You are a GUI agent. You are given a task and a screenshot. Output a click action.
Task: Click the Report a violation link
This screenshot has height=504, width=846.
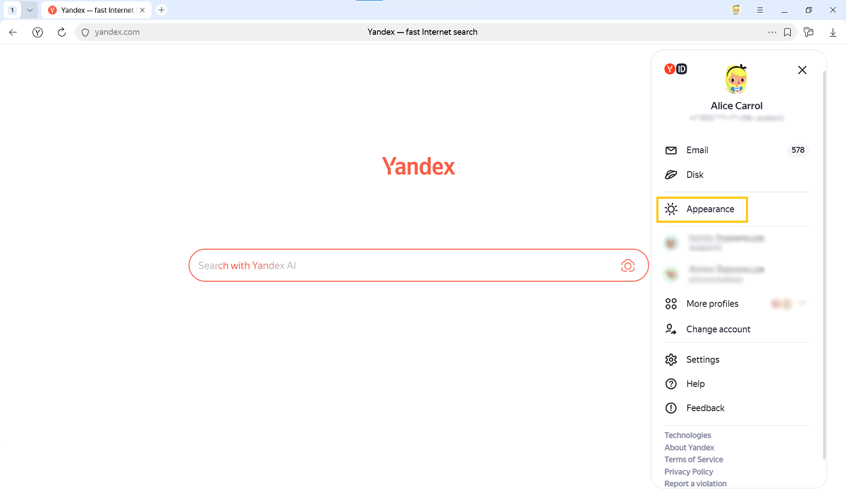pyautogui.click(x=695, y=484)
